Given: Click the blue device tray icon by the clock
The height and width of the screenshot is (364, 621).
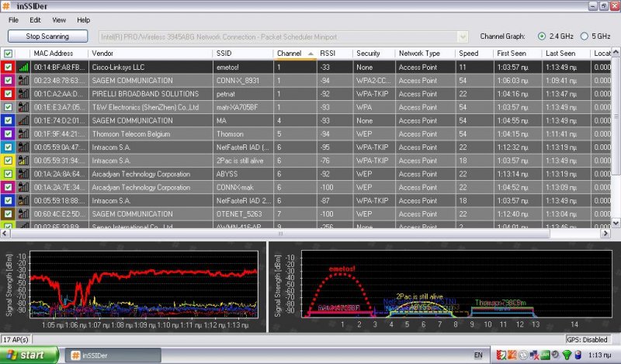Looking at the screenshot, I should 578,355.
